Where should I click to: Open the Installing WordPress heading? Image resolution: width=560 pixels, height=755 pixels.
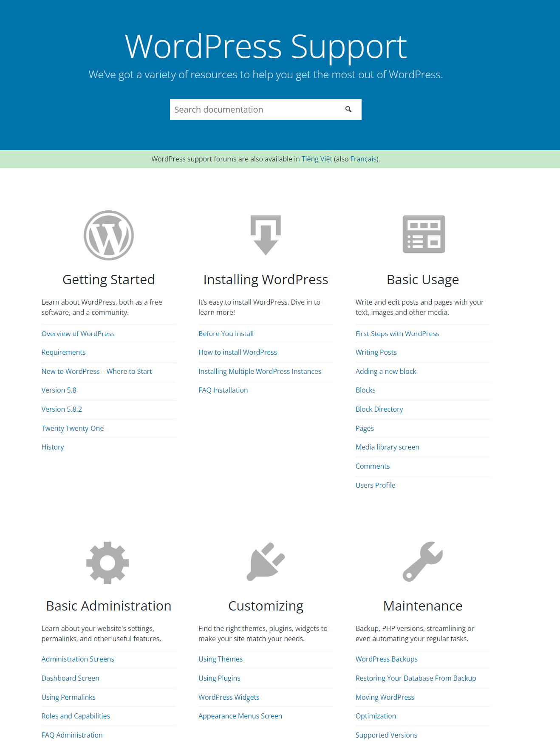266,280
